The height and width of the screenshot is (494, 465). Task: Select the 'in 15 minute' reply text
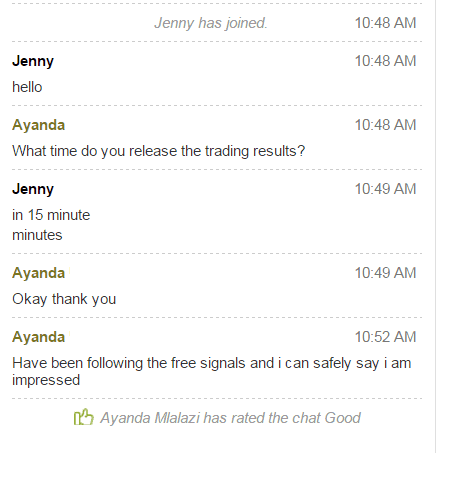tap(51, 215)
